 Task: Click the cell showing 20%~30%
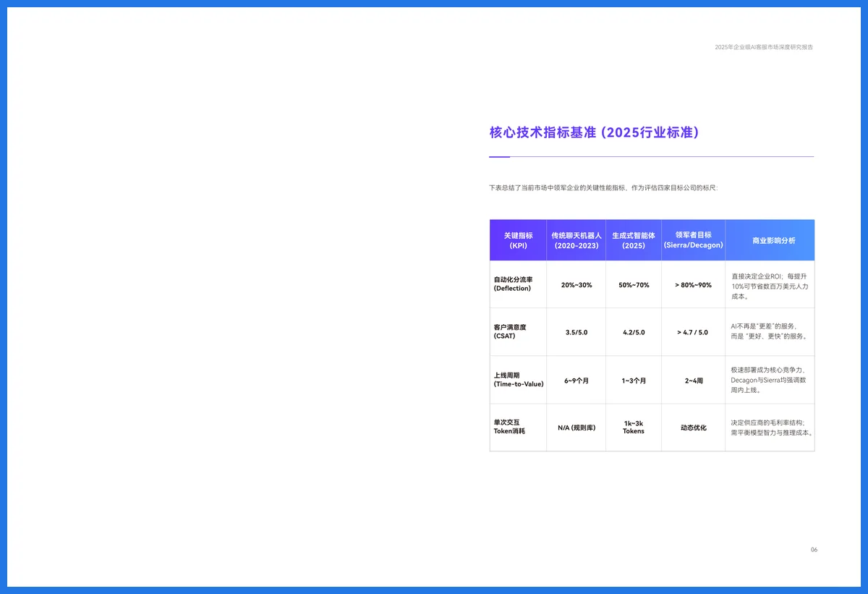point(576,284)
